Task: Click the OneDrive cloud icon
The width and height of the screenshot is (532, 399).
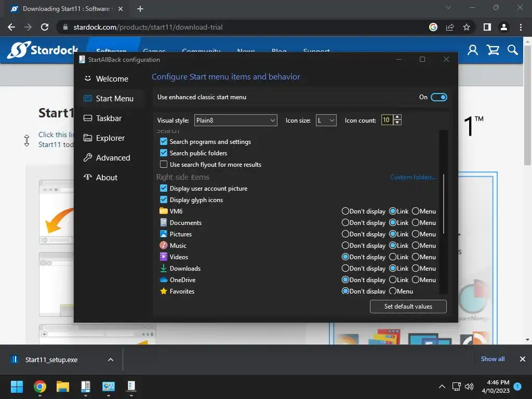Action: point(164,280)
